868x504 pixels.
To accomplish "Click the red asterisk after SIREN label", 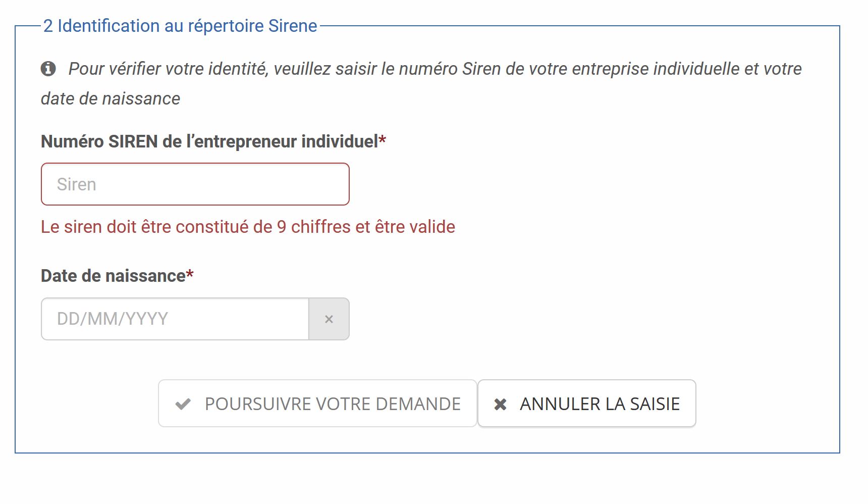I will click(383, 140).
